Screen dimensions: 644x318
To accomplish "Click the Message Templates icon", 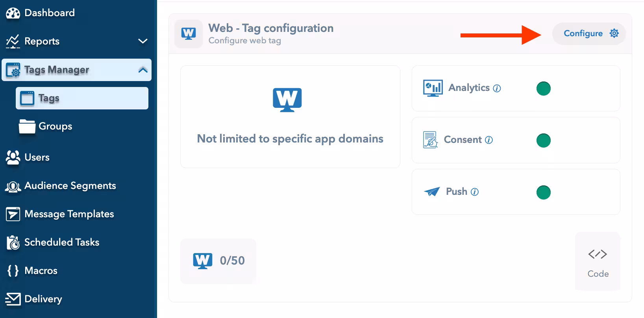I will point(13,214).
